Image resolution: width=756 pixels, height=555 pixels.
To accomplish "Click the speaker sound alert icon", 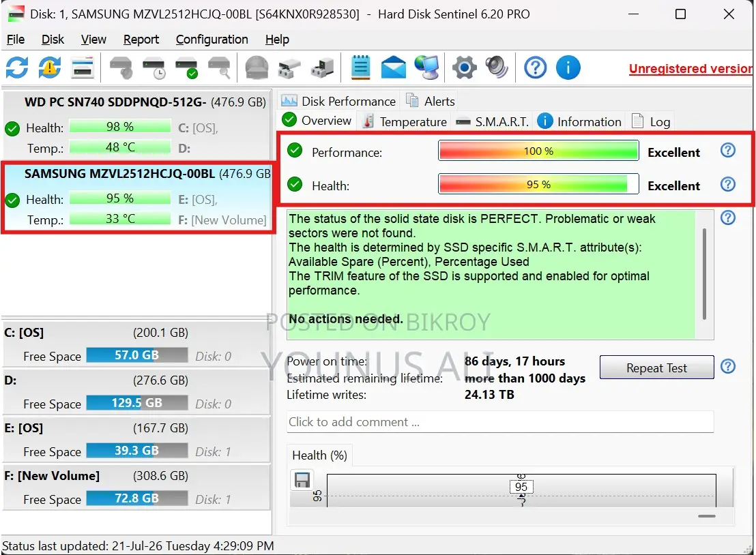I will click(497, 67).
